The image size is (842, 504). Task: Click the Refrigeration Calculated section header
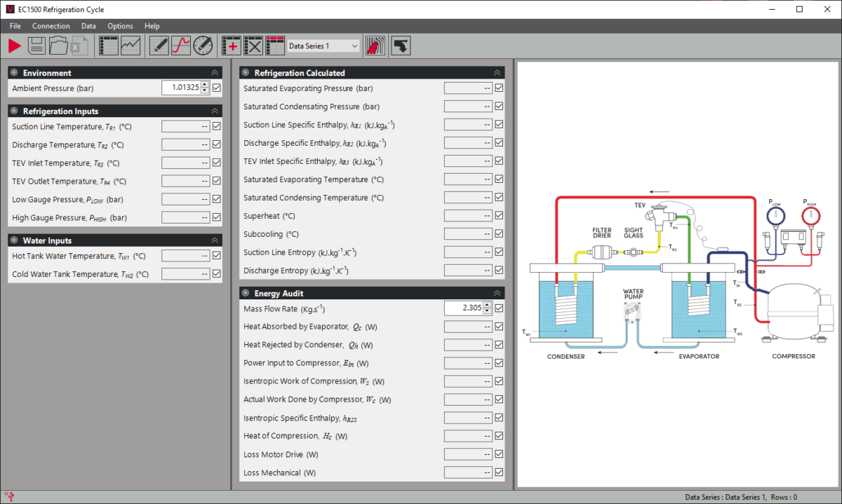300,72
